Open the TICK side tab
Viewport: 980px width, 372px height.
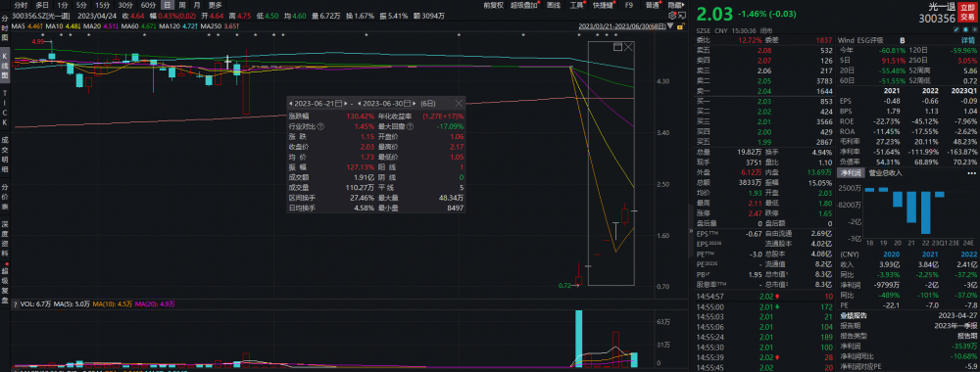(x=4, y=106)
